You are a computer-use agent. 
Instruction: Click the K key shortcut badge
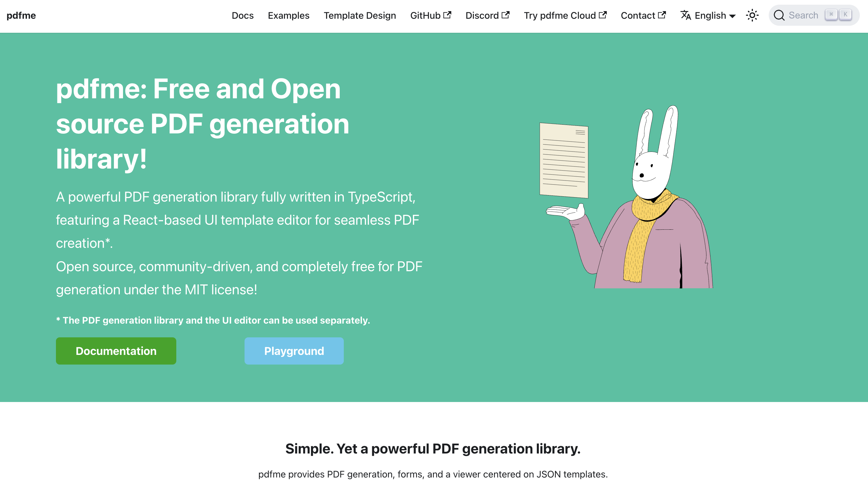click(x=845, y=15)
